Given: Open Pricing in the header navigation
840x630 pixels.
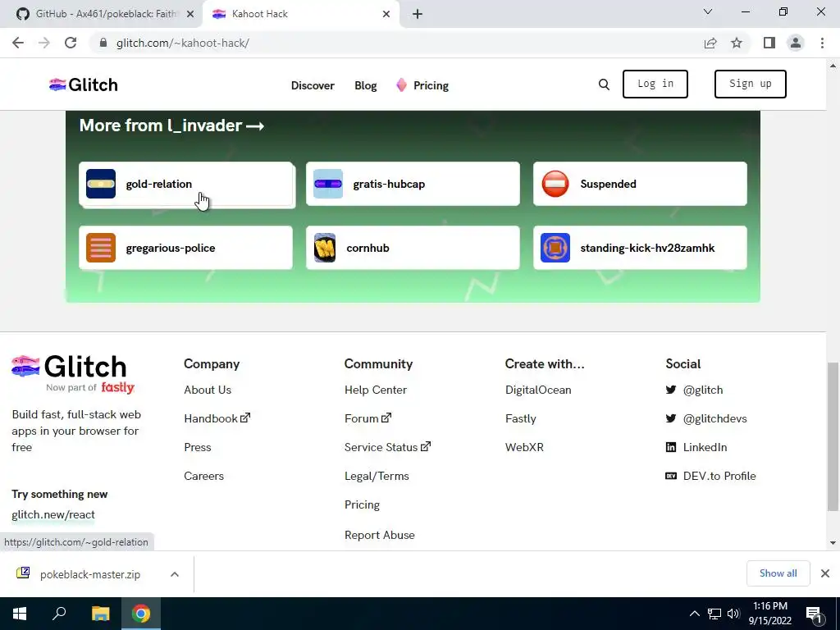Looking at the screenshot, I should pyautogui.click(x=431, y=85).
